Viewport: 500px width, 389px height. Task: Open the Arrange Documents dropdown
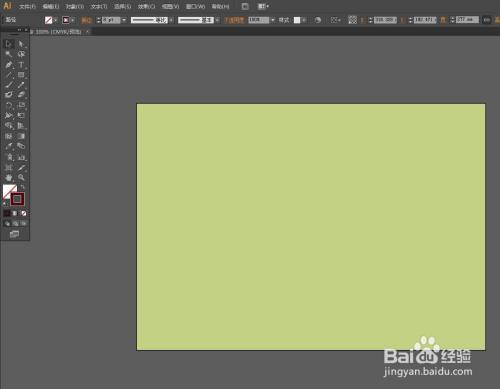click(x=263, y=6)
